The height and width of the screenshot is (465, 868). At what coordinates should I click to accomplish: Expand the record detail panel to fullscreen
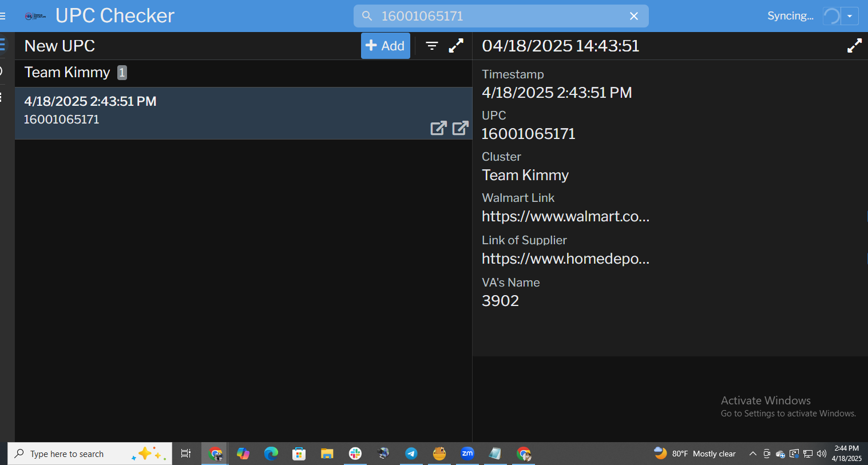pyautogui.click(x=854, y=46)
